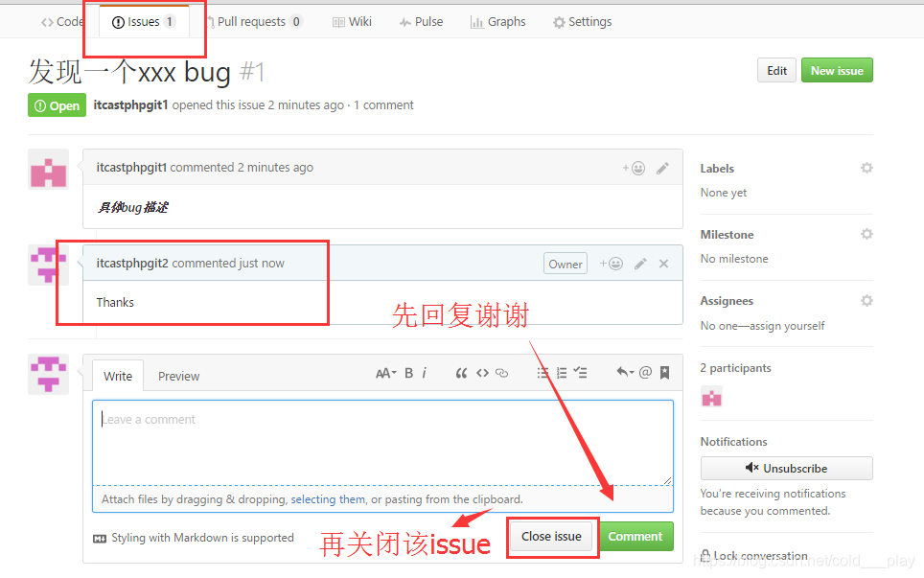The height and width of the screenshot is (578, 924).
Task: Open repository Settings tab
Action: point(582,22)
